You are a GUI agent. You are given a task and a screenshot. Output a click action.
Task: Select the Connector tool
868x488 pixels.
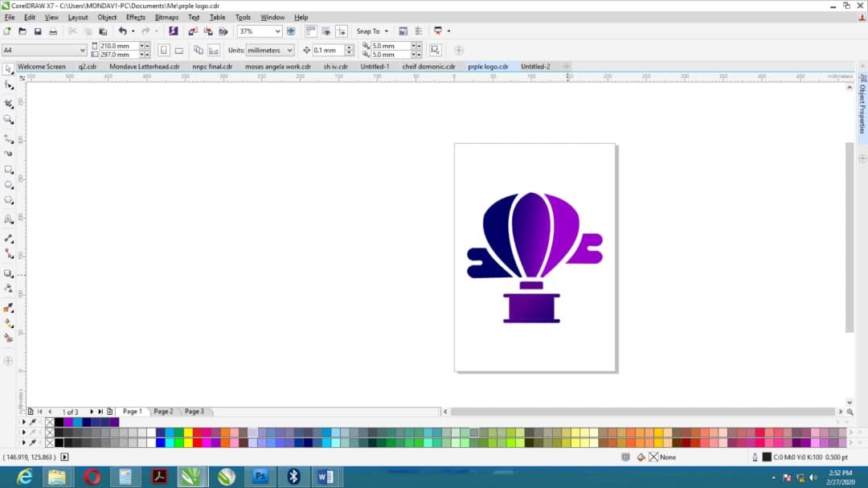[x=8, y=254]
